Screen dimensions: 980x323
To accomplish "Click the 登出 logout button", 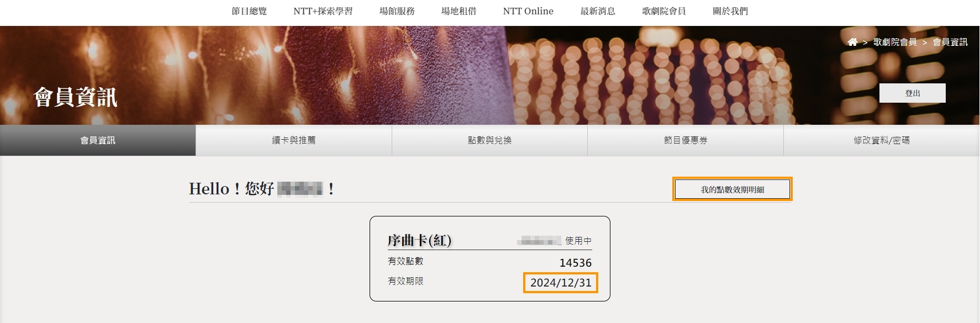I will 913,93.
